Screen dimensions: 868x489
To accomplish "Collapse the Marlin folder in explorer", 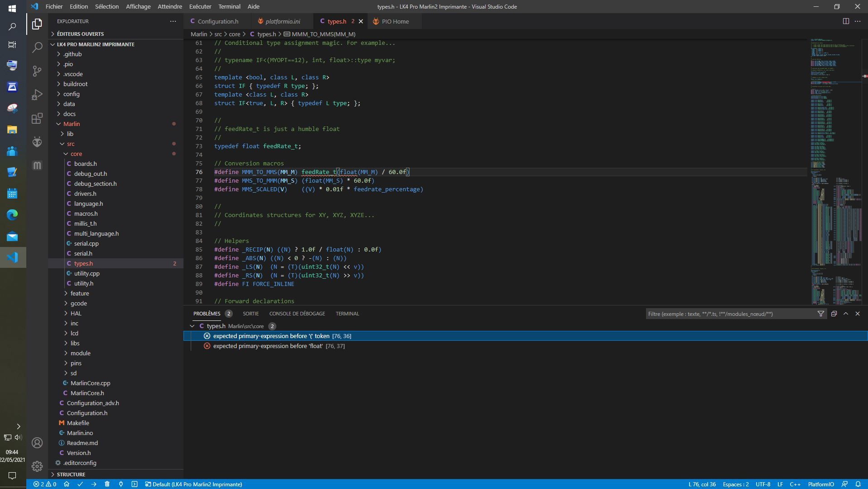I will coord(72,124).
